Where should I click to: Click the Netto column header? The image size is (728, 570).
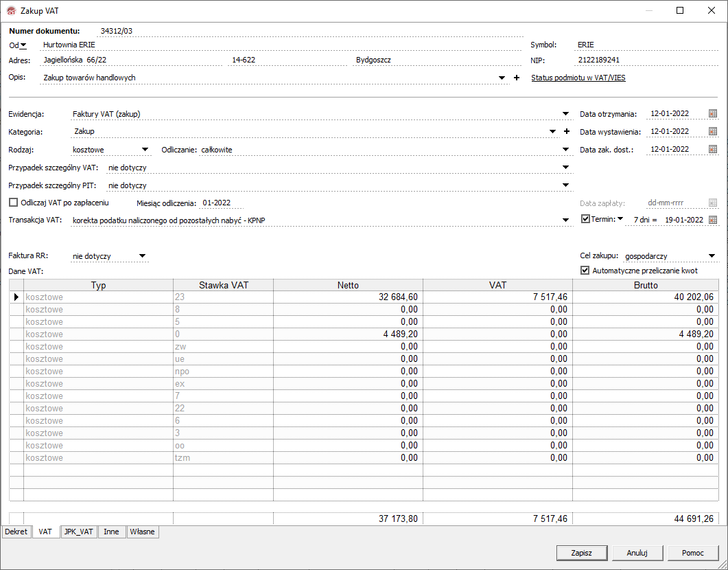(x=348, y=285)
